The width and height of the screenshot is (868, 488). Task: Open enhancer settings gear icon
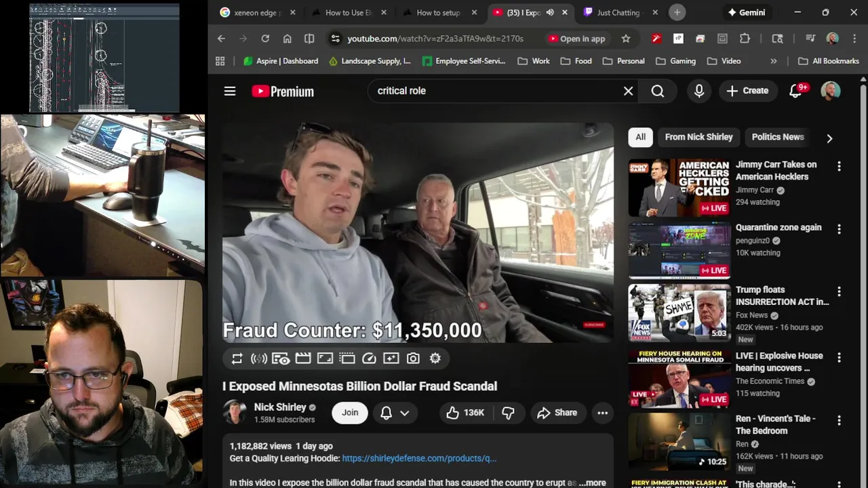pos(435,359)
